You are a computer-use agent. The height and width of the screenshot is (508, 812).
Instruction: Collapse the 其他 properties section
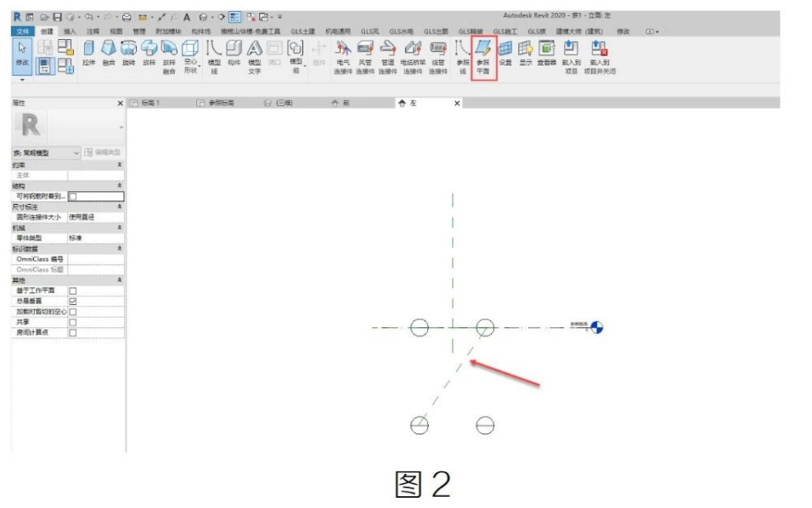[x=120, y=279]
